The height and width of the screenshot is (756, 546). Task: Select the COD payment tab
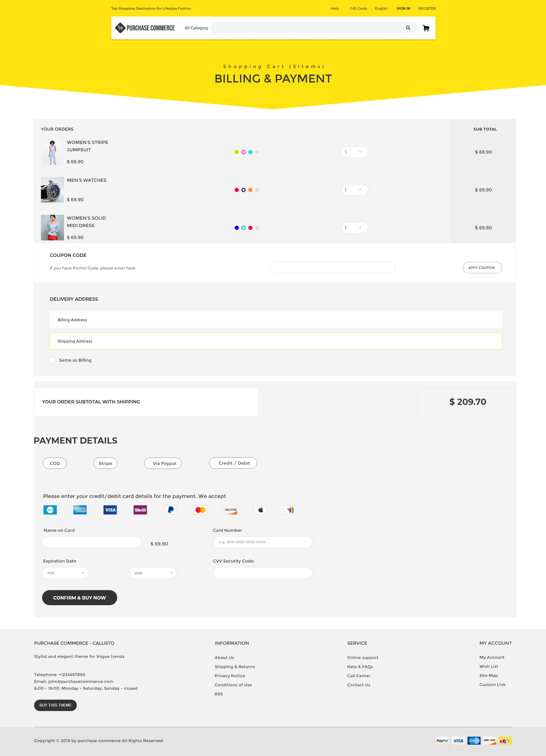tap(55, 463)
